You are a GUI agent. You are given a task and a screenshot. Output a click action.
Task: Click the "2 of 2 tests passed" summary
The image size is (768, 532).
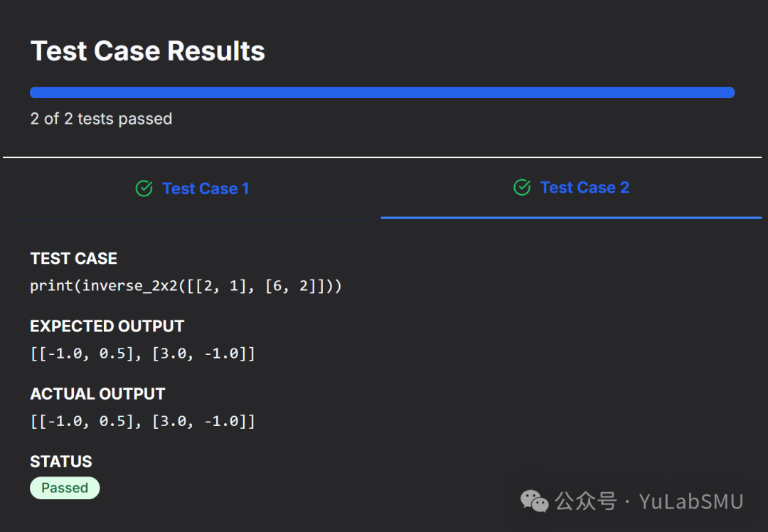coord(101,119)
